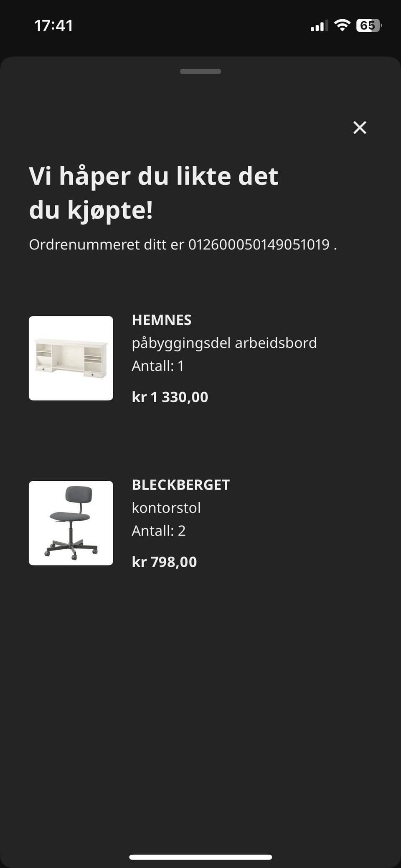
Task: Tap the order number 012600050149051019
Action: click(x=259, y=245)
